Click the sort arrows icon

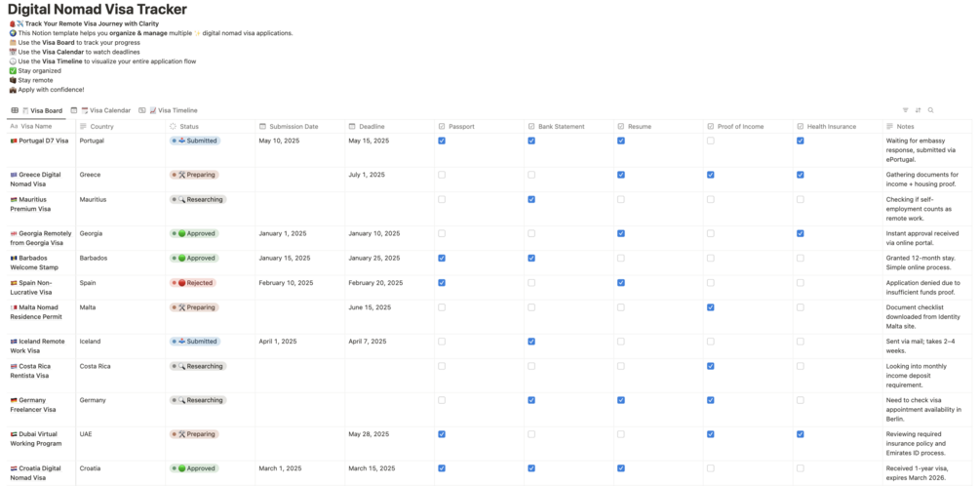coord(918,110)
